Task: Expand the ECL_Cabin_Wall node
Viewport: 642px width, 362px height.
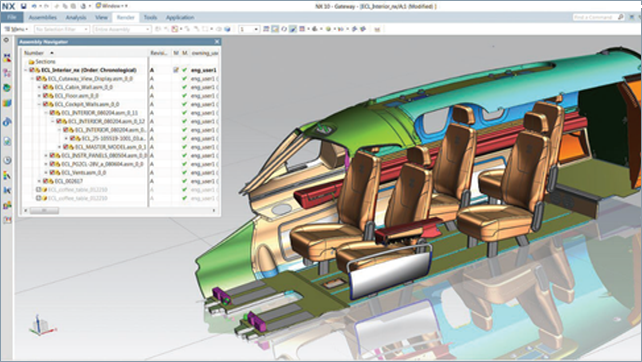Action: 39,87
